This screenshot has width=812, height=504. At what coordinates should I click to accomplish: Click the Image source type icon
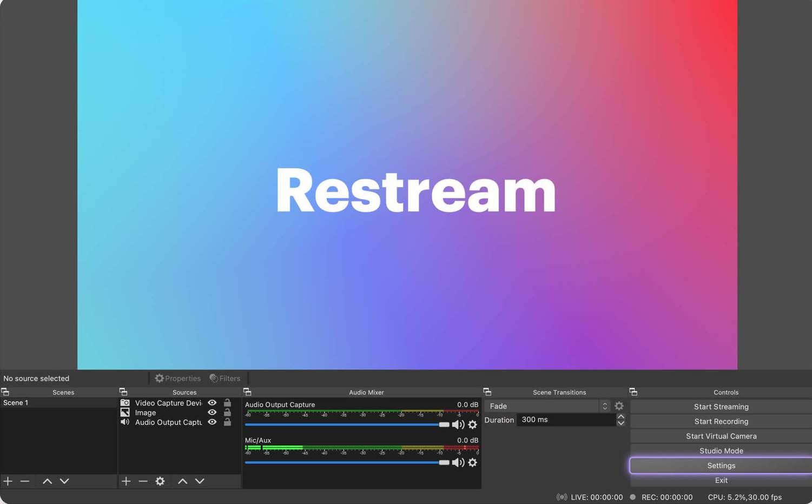(x=125, y=413)
